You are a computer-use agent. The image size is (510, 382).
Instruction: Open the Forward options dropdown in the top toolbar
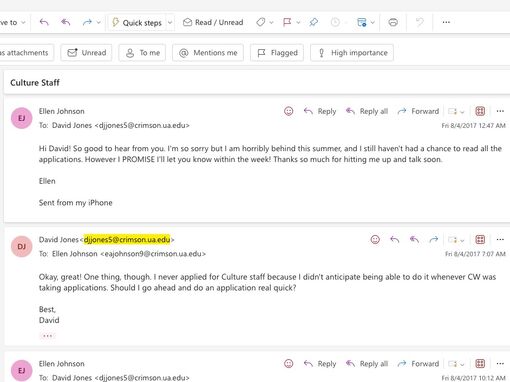pyautogui.click(x=98, y=22)
